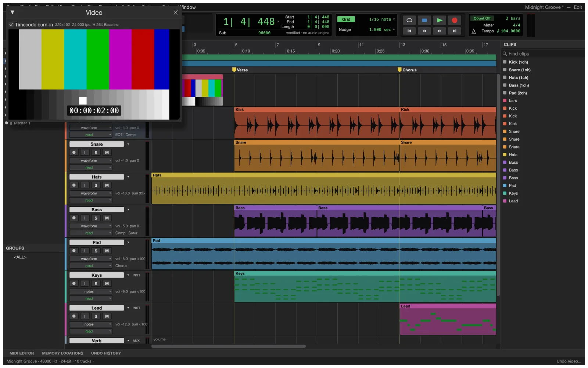This screenshot has width=588, height=368.
Task: Toggle loop playback in the transport
Action: (409, 20)
